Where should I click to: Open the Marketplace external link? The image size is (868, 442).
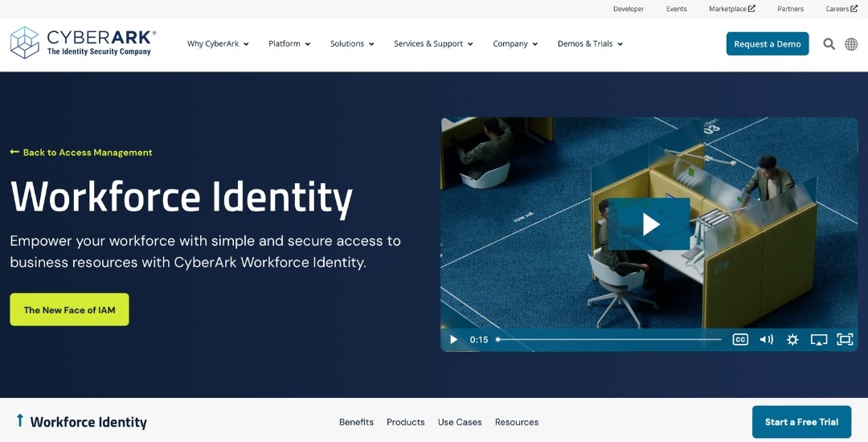pyautogui.click(x=732, y=9)
